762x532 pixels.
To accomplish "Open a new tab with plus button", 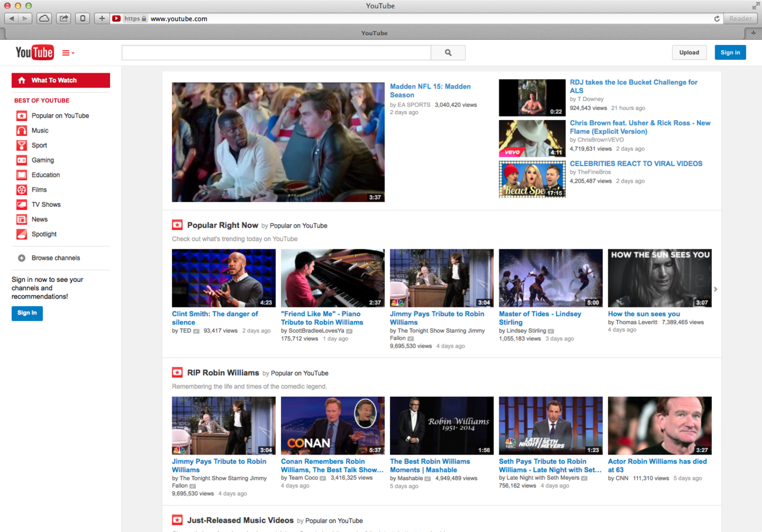I will [x=754, y=33].
